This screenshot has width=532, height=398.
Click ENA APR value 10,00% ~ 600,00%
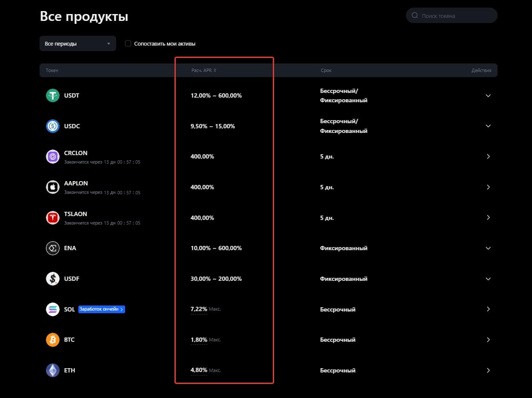coord(216,248)
